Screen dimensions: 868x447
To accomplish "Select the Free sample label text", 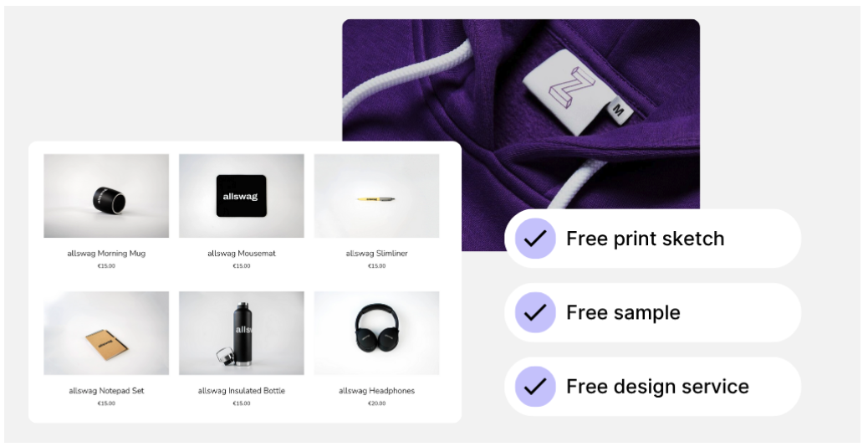I will [x=623, y=312].
